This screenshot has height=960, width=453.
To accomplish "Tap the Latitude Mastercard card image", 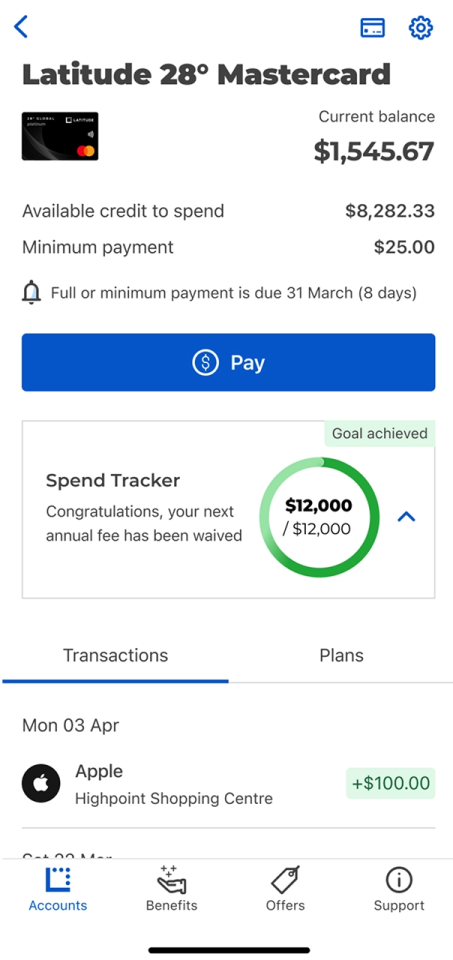I will pos(60,136).
